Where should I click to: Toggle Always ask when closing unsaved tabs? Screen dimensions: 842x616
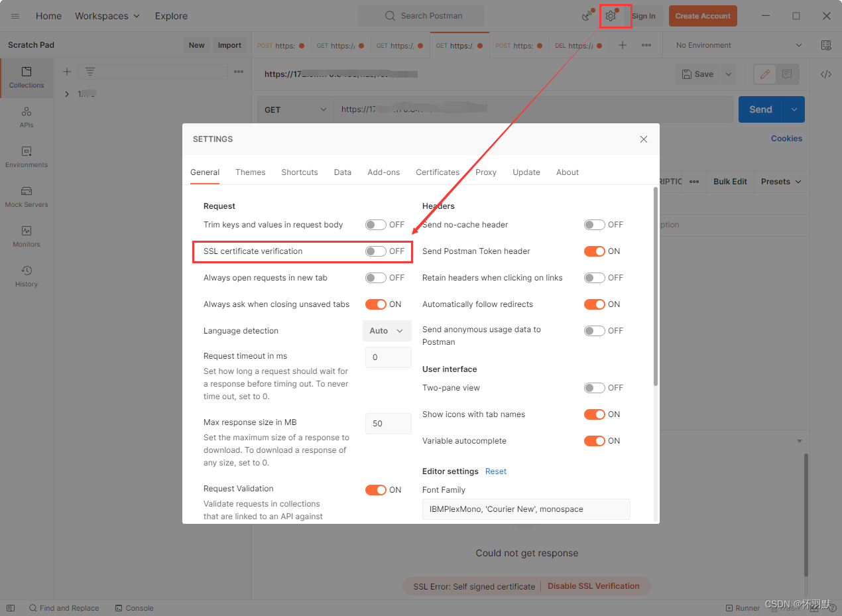coord(375,304)
